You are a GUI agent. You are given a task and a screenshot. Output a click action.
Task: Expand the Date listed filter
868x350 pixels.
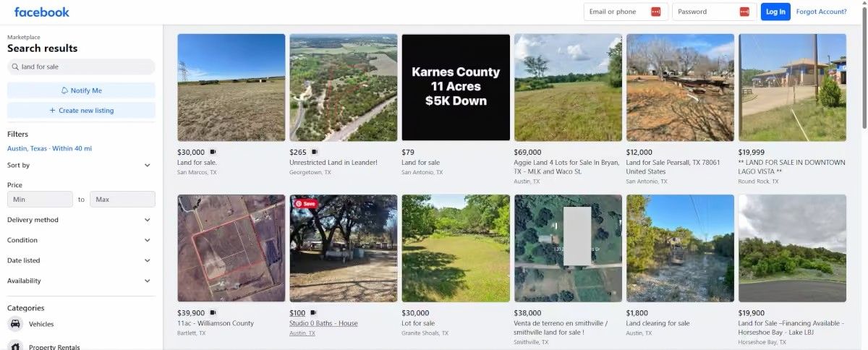(x=147, y=260)
